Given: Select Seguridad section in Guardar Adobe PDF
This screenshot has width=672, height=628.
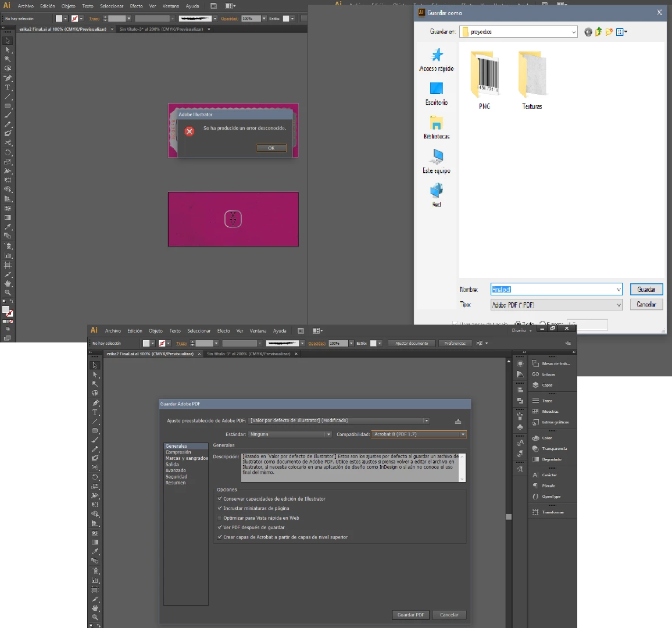Looking at the screenshot, I should pos(176,477).
